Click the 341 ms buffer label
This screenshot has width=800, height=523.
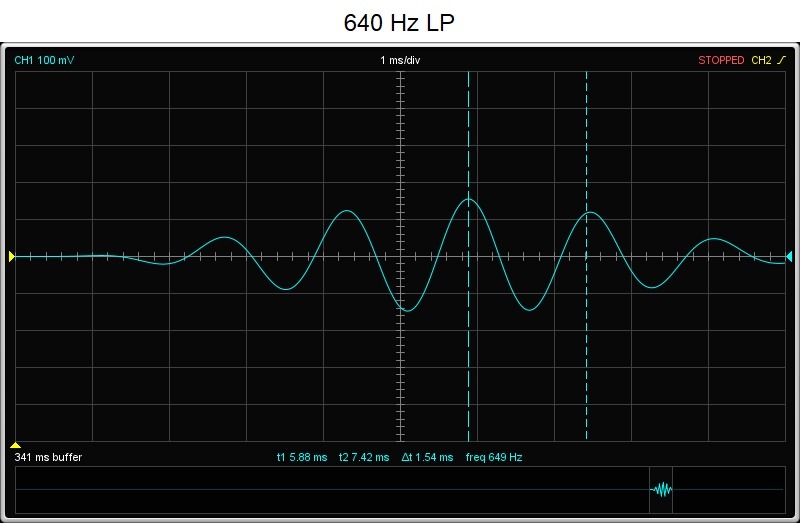tap(48, 457)
